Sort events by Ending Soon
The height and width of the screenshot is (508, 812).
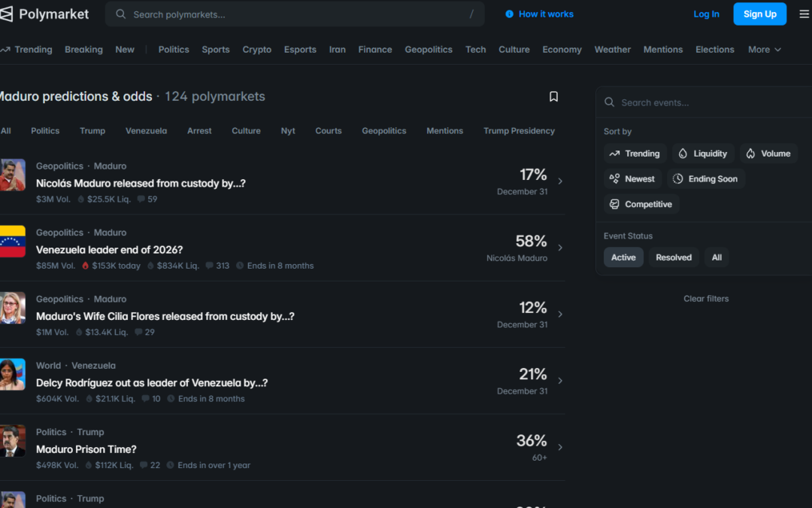(x=704, y=179)
